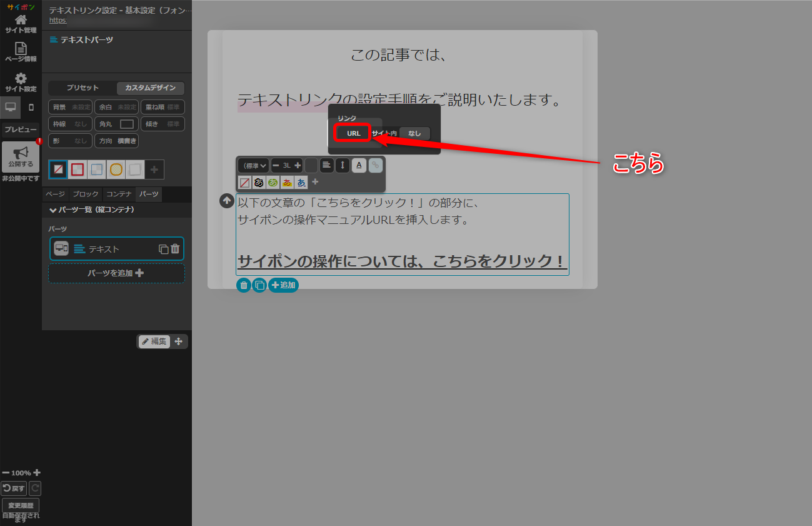Open the 背景 setting
The height and width of the screenshot is (526, 812).
[70, 107]
